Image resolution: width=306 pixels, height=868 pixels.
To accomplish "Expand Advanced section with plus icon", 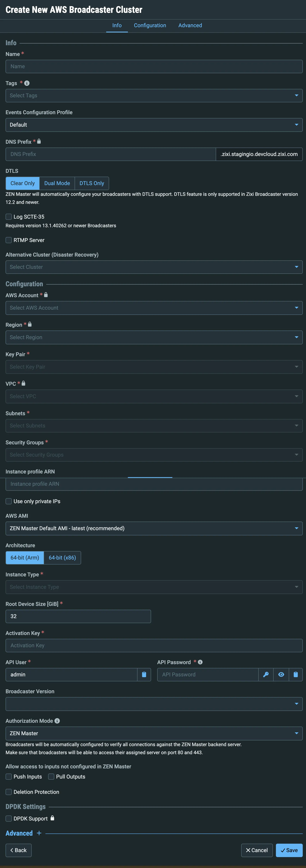I will coord(39,833).
